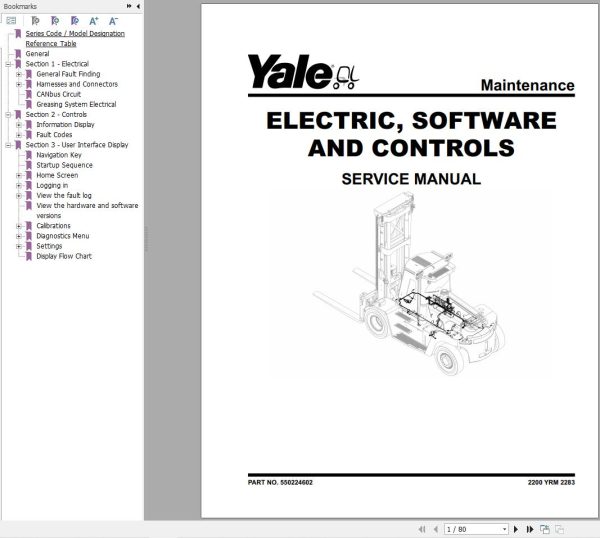Open the bookmarks options menu icon
This screenshot has height=538, width=600.
click(11, 21)
